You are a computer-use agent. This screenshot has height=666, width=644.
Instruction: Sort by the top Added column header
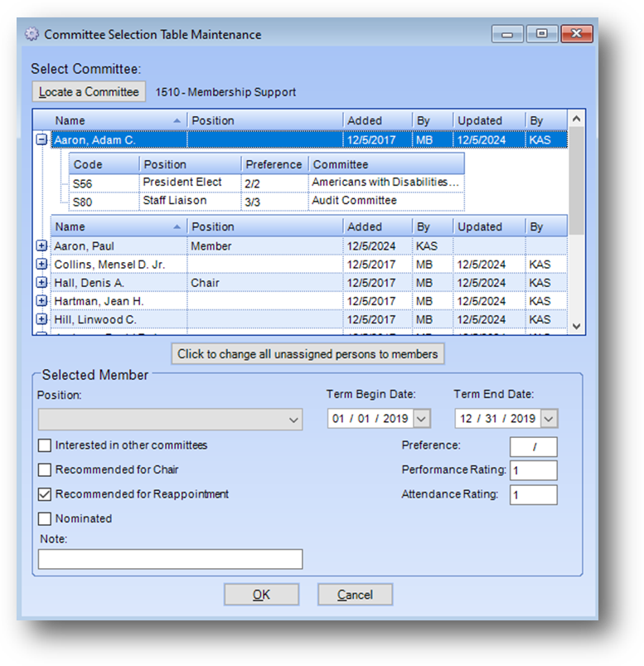[377, 120]
